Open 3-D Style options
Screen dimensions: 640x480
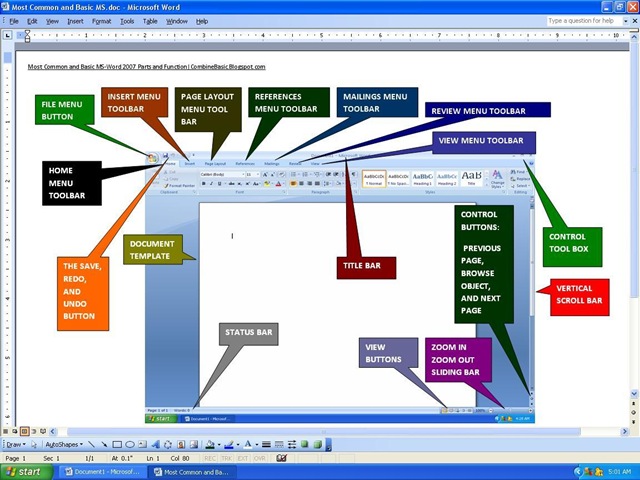318,444
